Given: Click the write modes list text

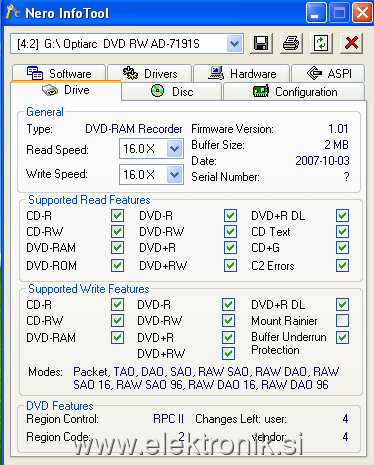Looking at the screenshot, I should [206, 378].
